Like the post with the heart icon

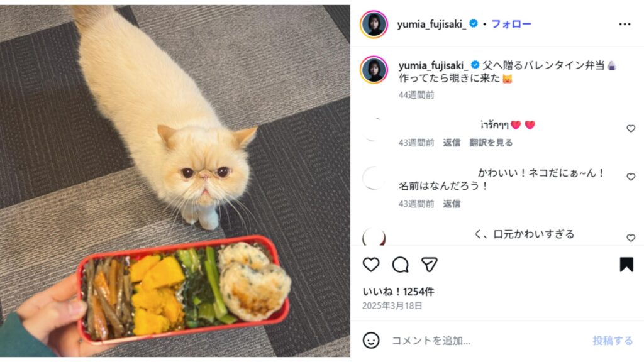click(x=371, y=265)
